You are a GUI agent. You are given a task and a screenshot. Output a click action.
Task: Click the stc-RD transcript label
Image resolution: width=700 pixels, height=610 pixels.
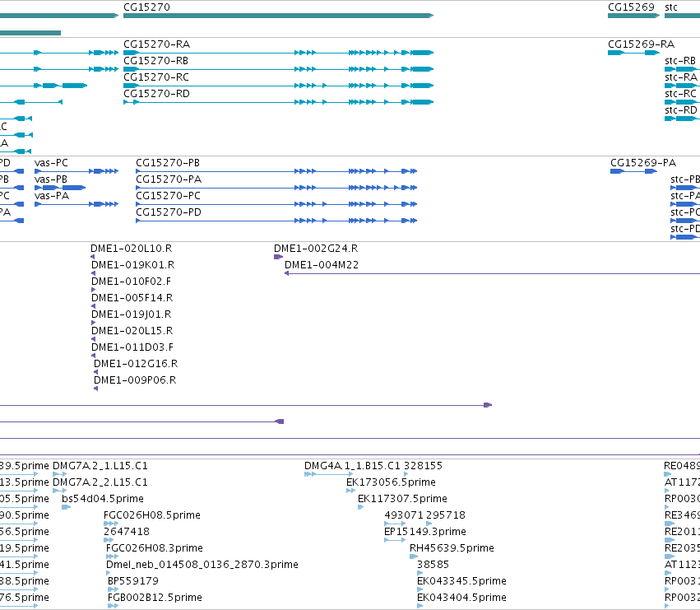tap(681, 110)
